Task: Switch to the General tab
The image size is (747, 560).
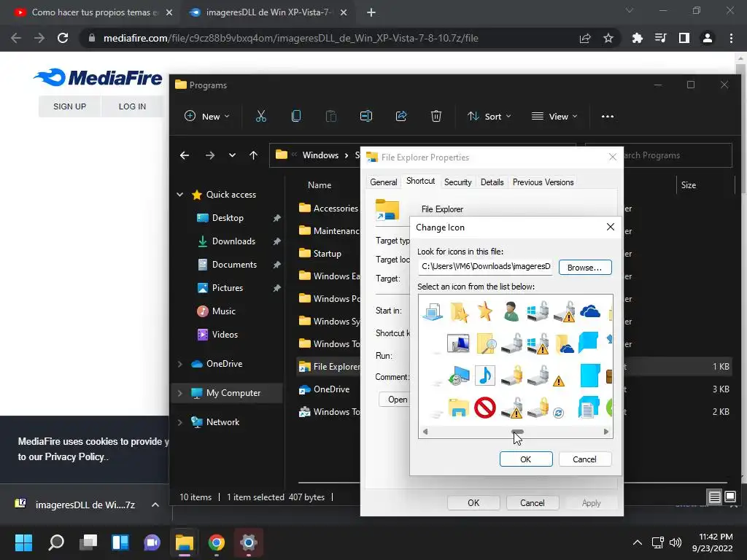Action: pyautogui.click(x=384, y=182)
